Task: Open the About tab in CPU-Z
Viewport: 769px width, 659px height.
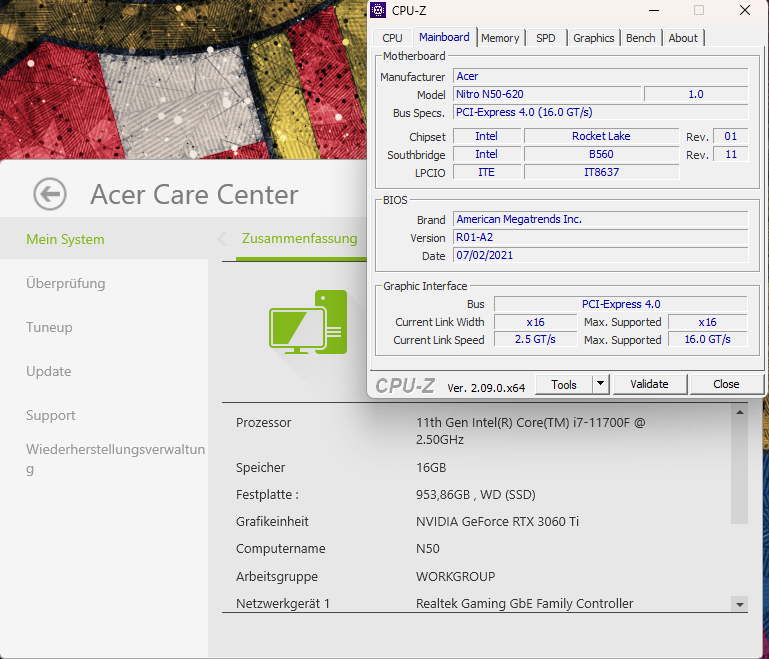Action: click(x=683, y=38)
